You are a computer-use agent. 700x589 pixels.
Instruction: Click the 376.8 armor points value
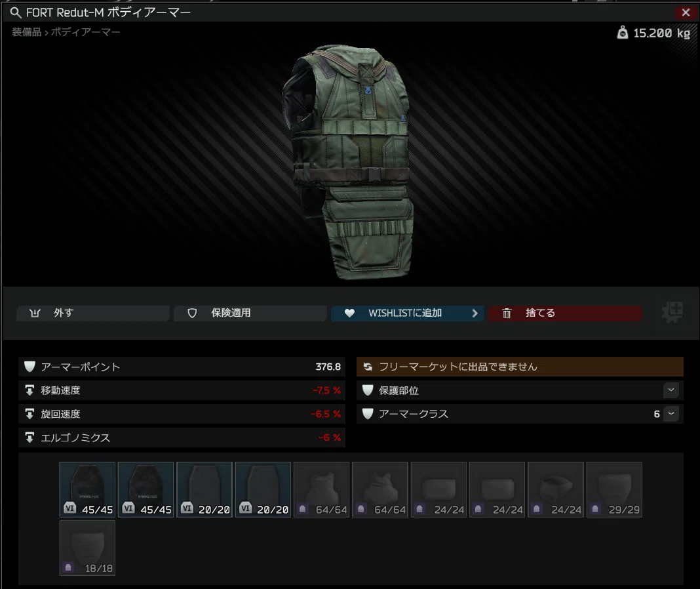pyautogui.click(x=328, y=367)
